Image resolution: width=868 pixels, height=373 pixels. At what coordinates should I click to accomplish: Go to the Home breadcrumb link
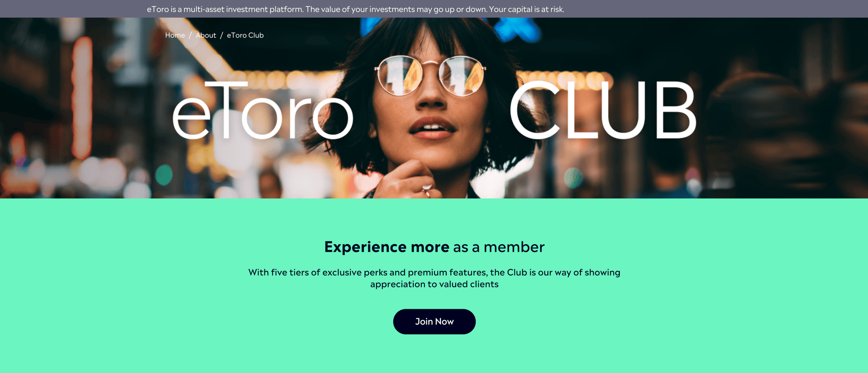click(175, 35)
